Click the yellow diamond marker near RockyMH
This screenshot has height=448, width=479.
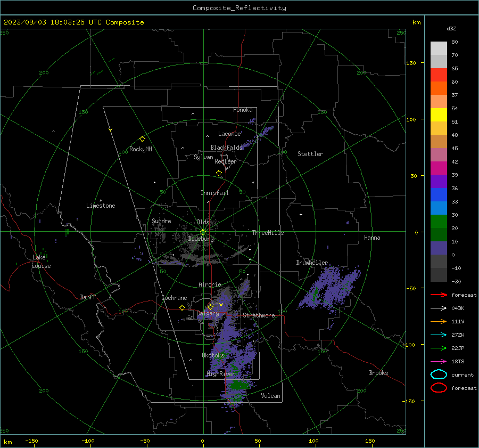click(x=142, y=139)
